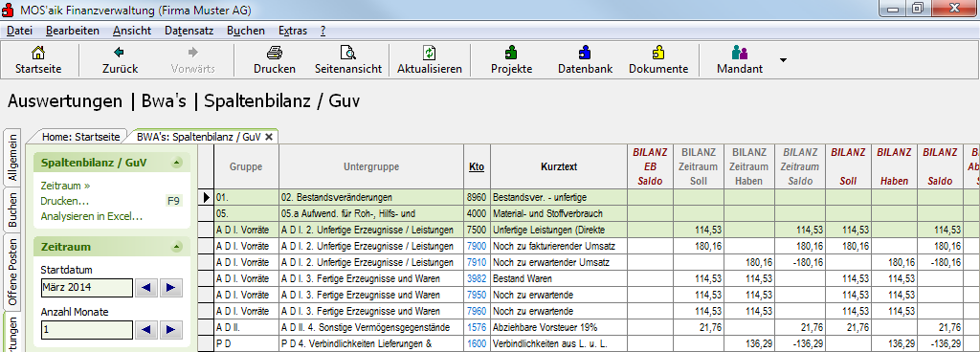Select cell 'A D II. 4. Sonstige Vermögensgegenstände'
Viewport: 980px width, 352px height.
pyautogui.click(x=371, y=327)
